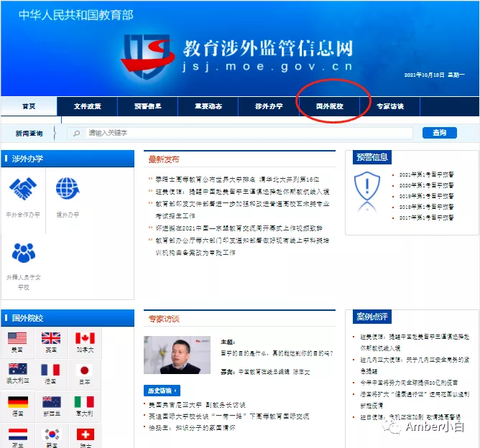
Task: Open 法国将扩大 健康通行证 link
Action: [415, 400]
